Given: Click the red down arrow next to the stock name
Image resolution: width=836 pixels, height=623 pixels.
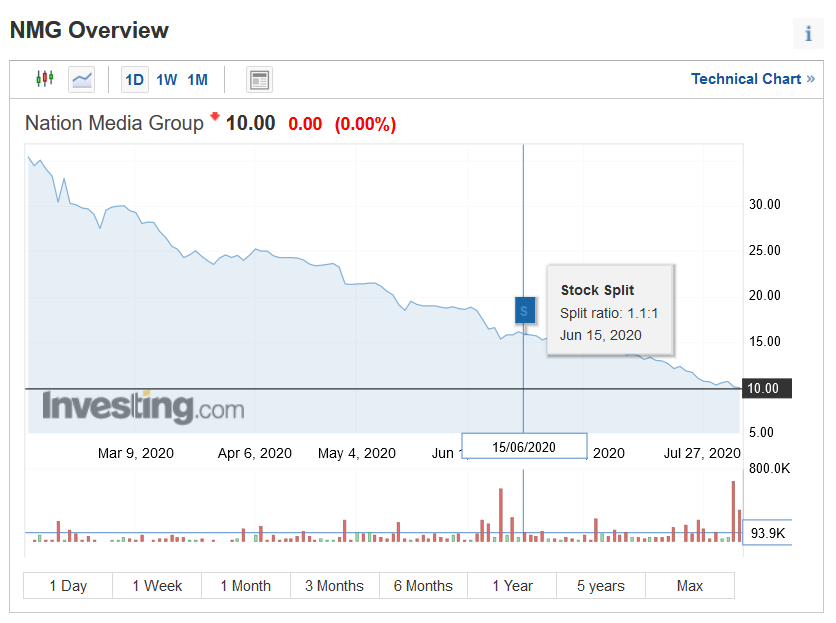Looking at the screenshot, I should [x=215, y=116].
